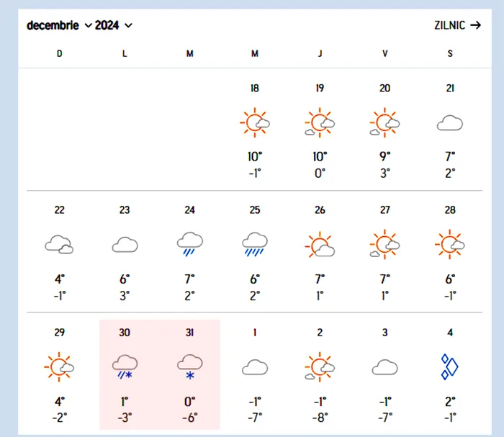Expand the 2024 year dropdown
Image resolution: width=504 pixels, height=437 pixels.
point(114,26)
